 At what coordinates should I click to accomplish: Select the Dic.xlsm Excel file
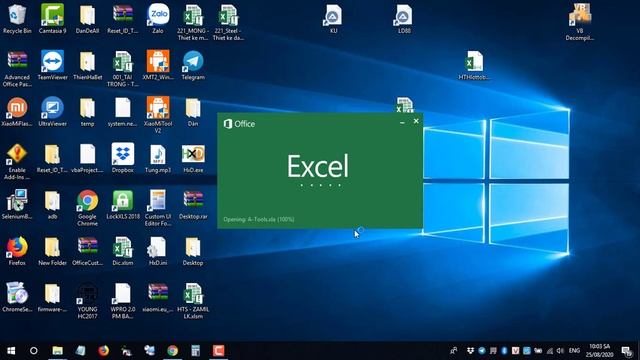click(x=122, y=251)
